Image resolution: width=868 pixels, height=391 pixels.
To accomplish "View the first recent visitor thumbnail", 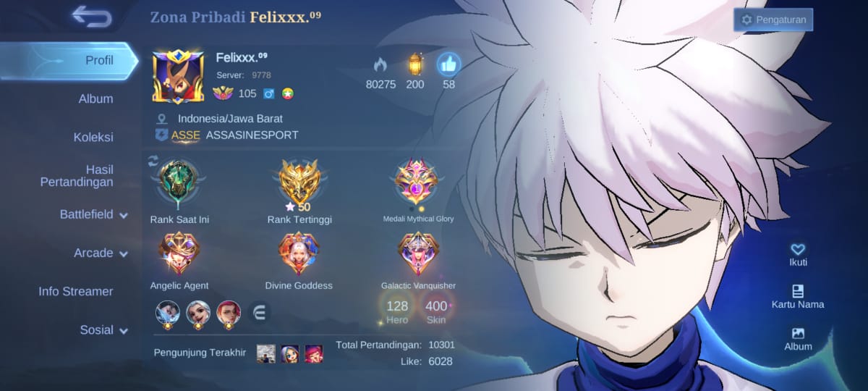I will click(x=266, y=354).
